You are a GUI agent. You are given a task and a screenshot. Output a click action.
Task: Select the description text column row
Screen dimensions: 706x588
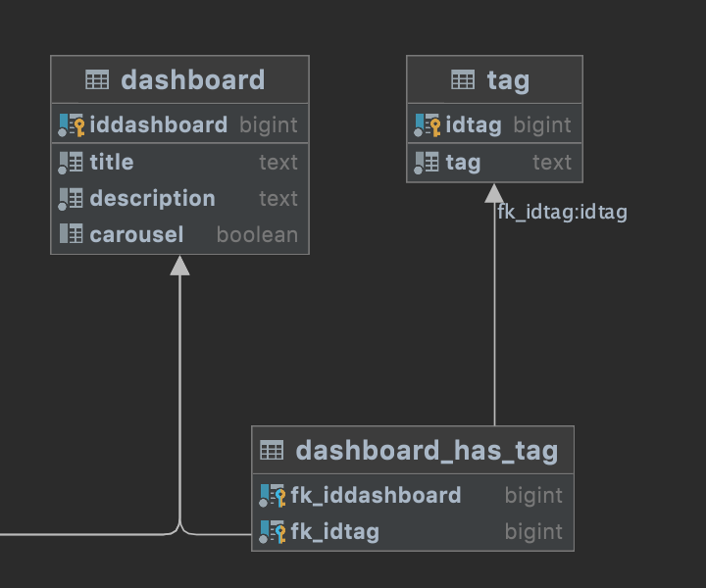click(180, 199)
